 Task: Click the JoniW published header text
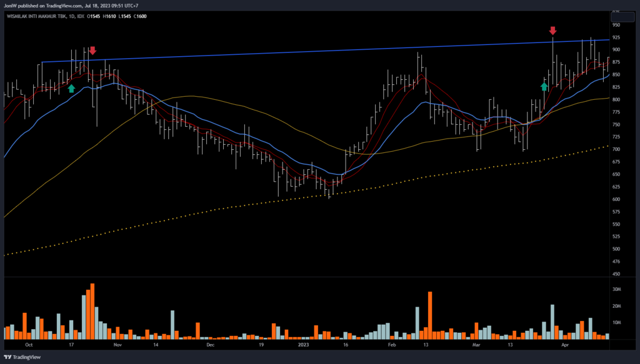pyautogui.click(x=70, y=6)
